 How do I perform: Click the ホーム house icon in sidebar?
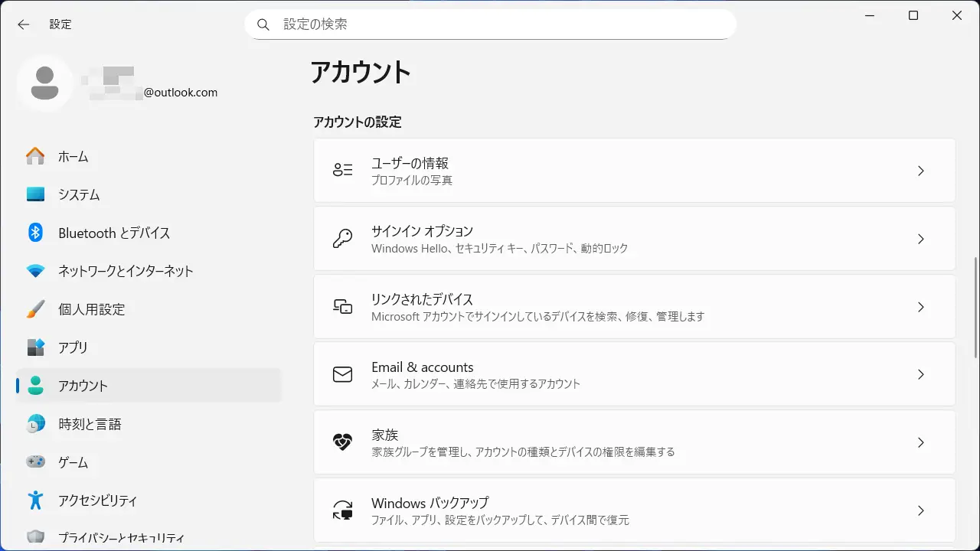coord(35,156)
